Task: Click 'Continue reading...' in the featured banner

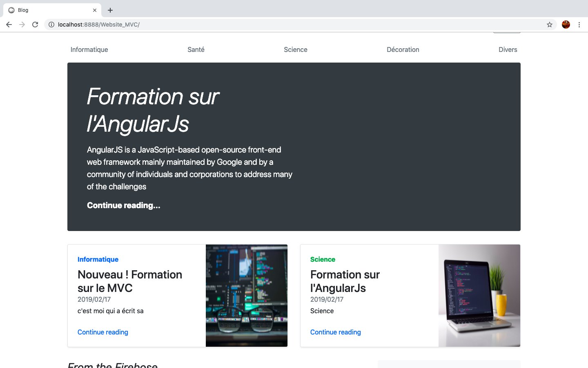Action: (124, 205)
